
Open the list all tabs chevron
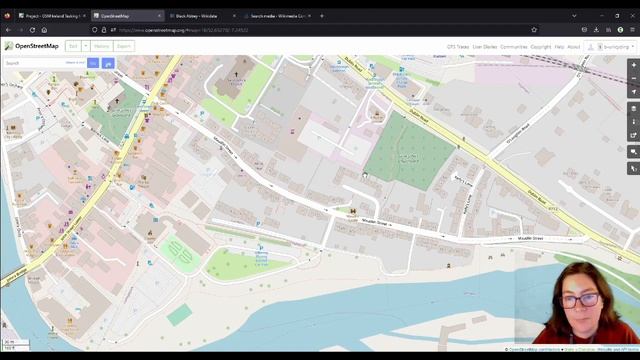[x=574, y=16]
